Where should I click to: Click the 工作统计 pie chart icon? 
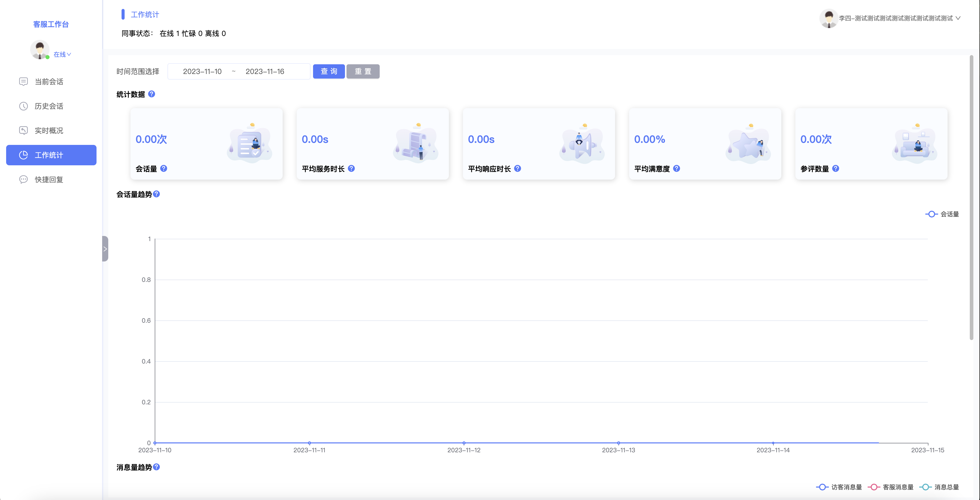pyautogui.click(x=23, y=155)
